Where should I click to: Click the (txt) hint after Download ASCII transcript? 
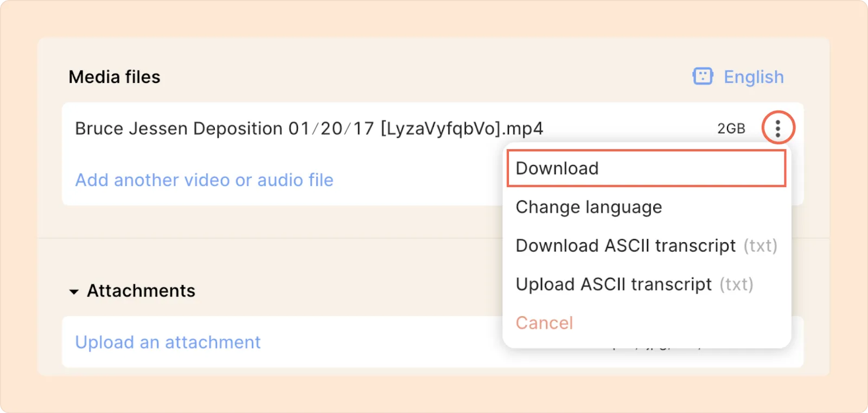(x=760, y=246)
